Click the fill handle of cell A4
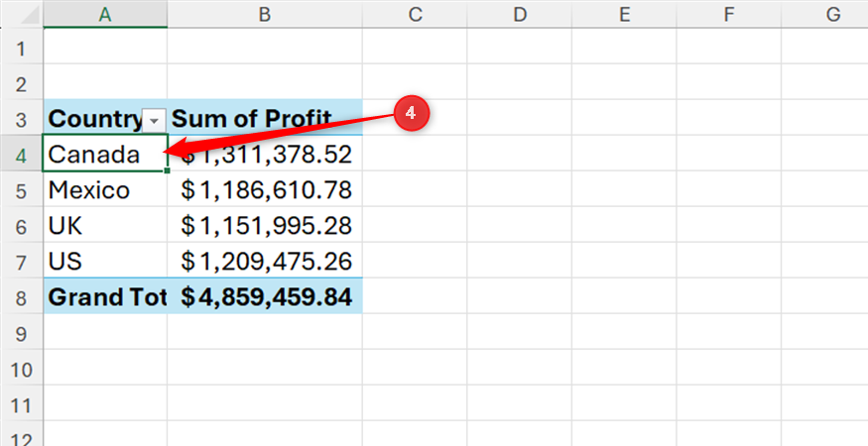This screenshot has height=446, width=868. (167, 171)
